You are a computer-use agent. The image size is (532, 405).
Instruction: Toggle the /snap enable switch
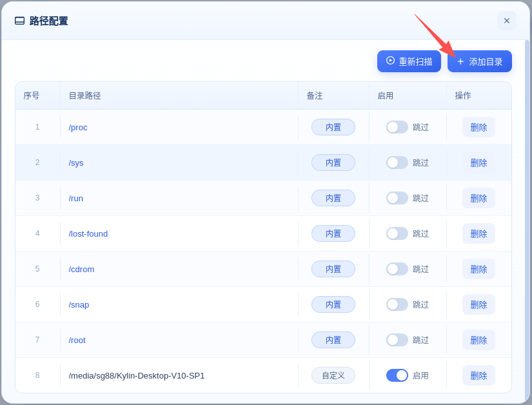point(397,304)
